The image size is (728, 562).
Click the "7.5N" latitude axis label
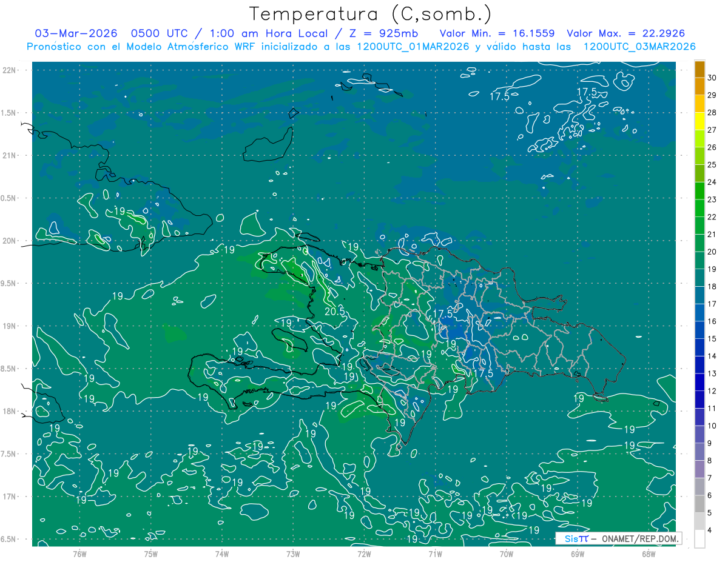(x=9, y=454)
